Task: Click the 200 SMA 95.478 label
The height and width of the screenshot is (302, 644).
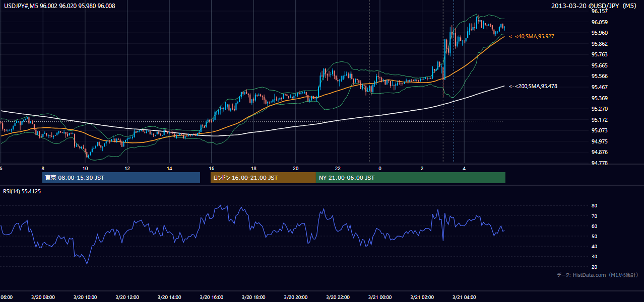Action: [533, 86]
